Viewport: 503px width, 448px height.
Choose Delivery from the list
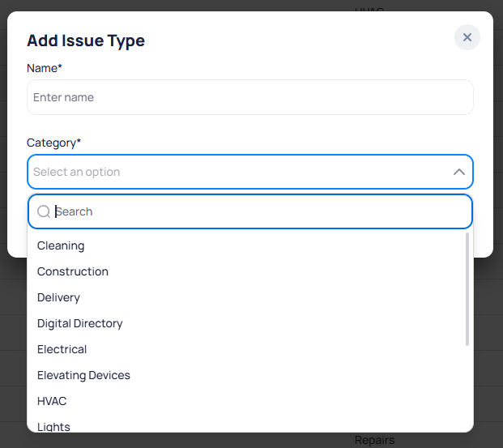point(58,297)
